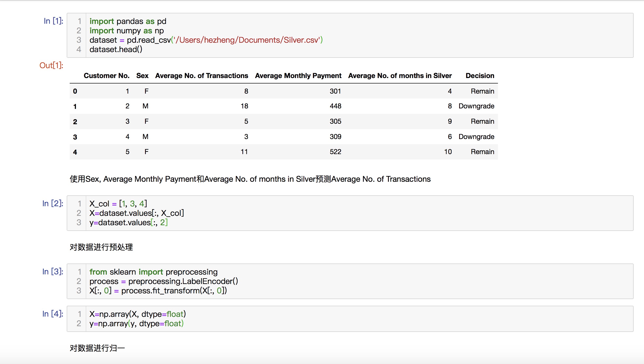The height and width of the screenshot is (364, 644).
Task: Click the 301 payment value in row 0
Action: tap(335, 91)
